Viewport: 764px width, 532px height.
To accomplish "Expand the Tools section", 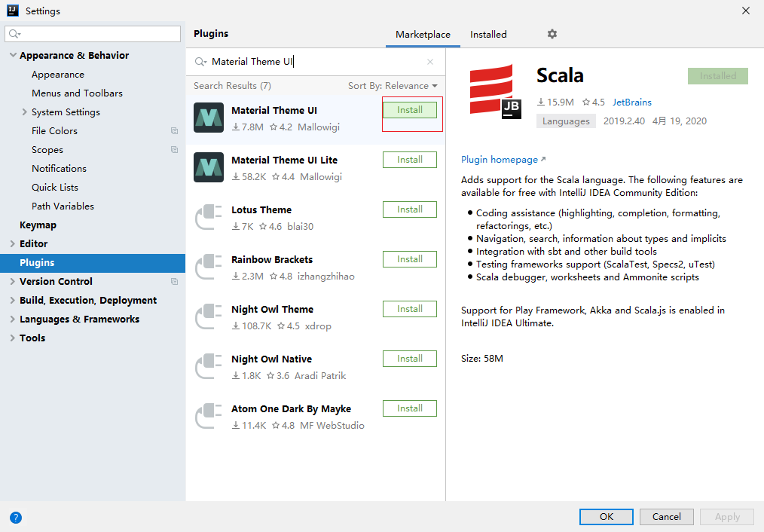I will [x=13, y=338].
